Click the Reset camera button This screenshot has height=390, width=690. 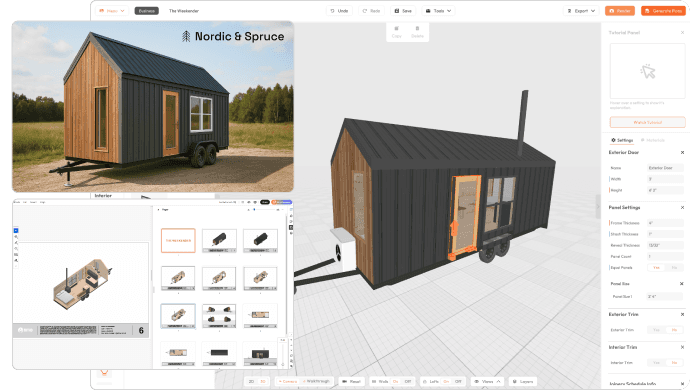352,381
